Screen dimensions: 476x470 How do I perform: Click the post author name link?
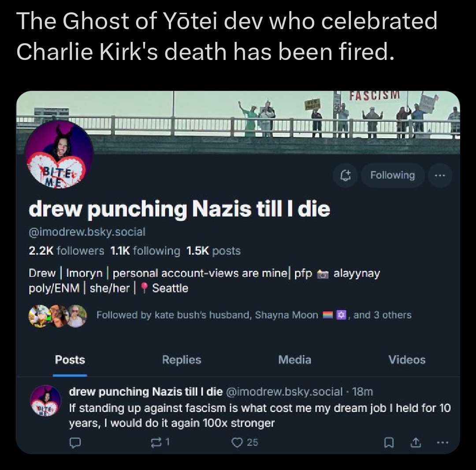coord(146,392)
